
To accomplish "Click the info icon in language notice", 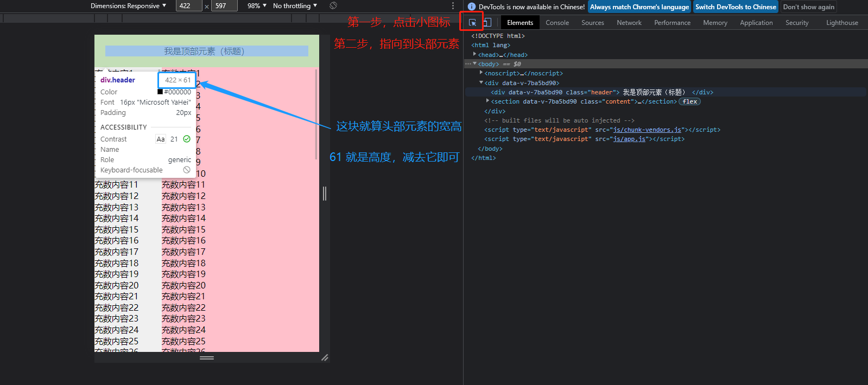I will pyautogui.click(x=472, y=7).
